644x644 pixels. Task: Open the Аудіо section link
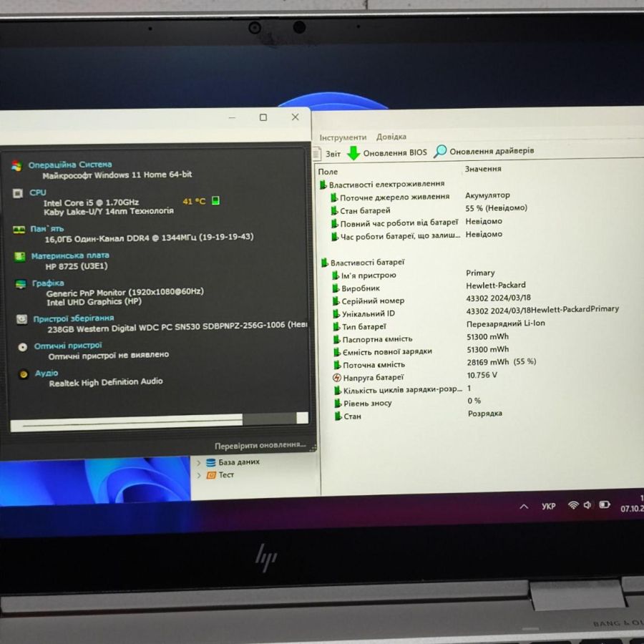click(x=47, y=373)
